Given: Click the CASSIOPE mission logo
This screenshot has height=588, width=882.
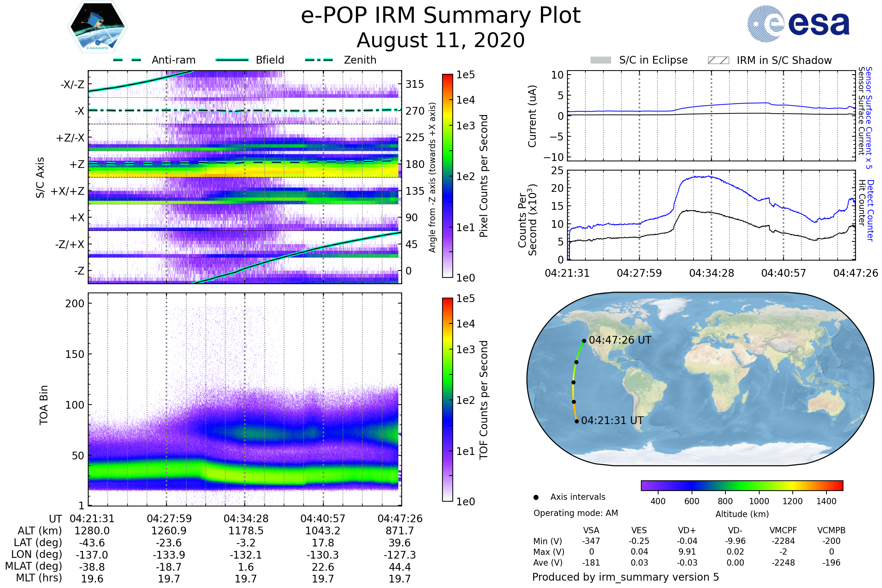Looking at the screenshot, I should 97,27.
